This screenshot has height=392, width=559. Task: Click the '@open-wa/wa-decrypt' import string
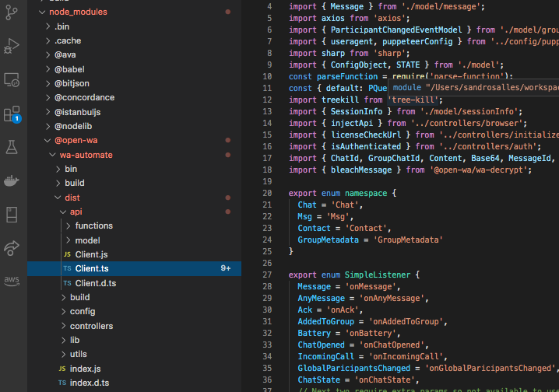479,170
